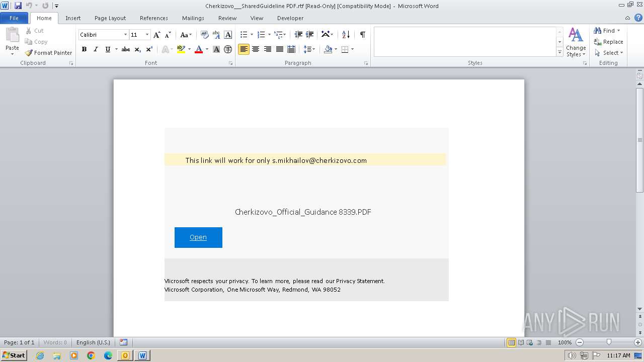
Task: Toggle Italic formatting
Action: click(96, 49)
